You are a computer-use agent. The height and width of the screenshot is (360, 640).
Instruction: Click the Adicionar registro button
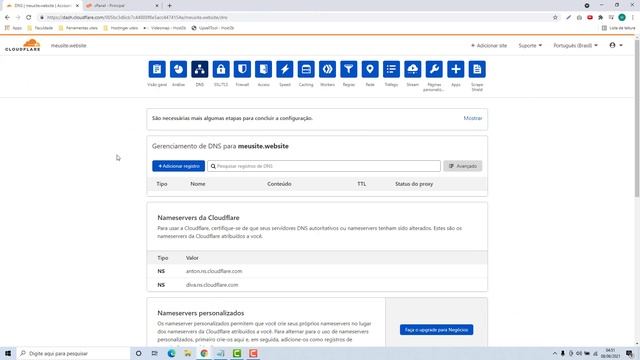pyautogui.click(x=178, y=166)
